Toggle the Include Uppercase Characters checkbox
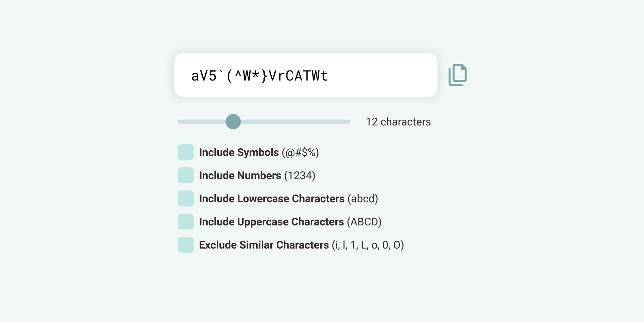The width and height of the screenshot is (644, 322). coord(185,222)
